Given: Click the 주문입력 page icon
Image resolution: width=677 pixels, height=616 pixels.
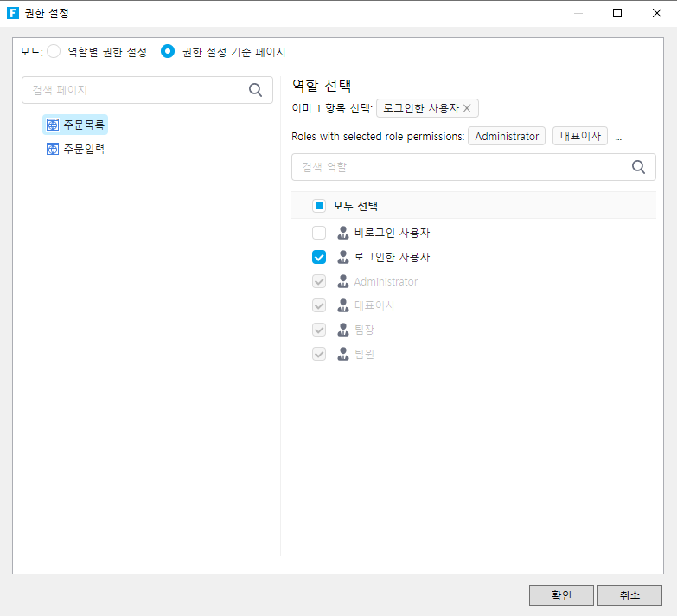Looking at the screenshot, I should [x=53, y=149].
